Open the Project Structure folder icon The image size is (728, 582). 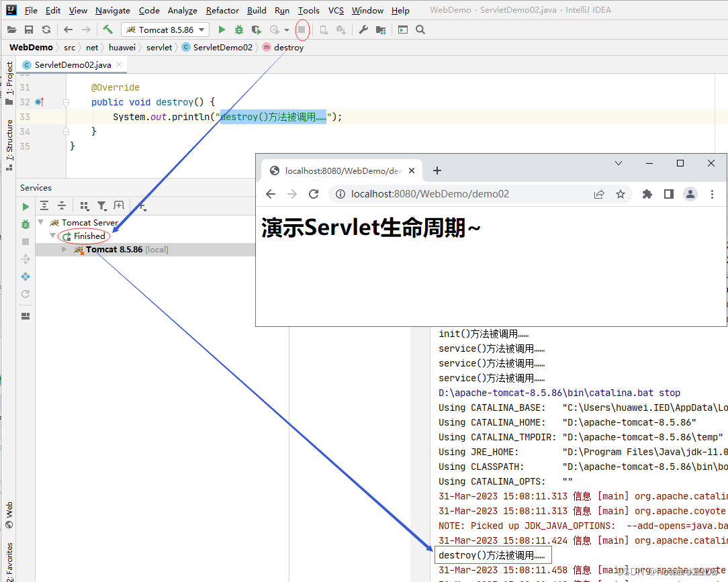[x=381, y=30]
